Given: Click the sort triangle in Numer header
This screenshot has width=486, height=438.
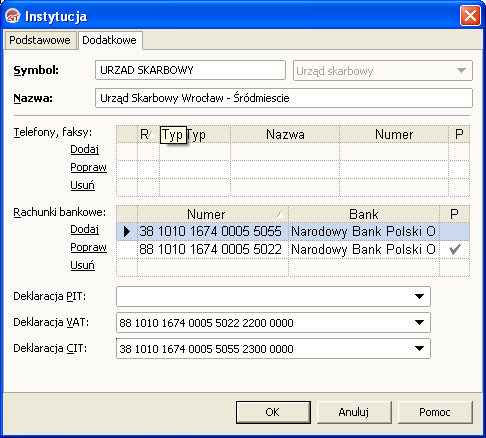Looking at the screenshot, I should tap(280, 215).
